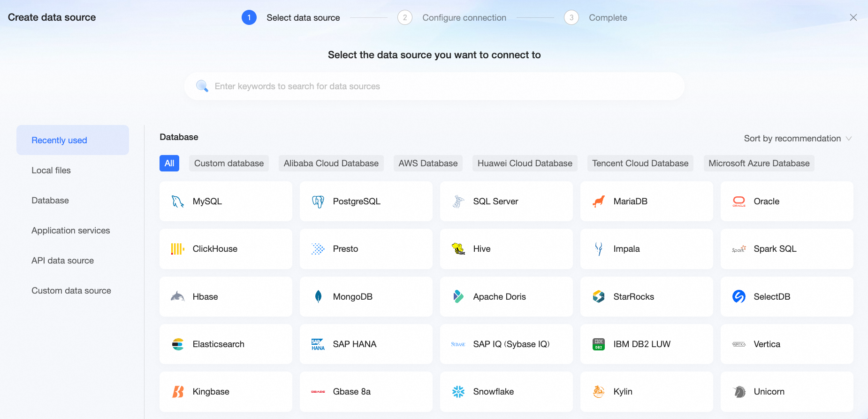Click the Apache Doris label text

[x=500, y=296]
